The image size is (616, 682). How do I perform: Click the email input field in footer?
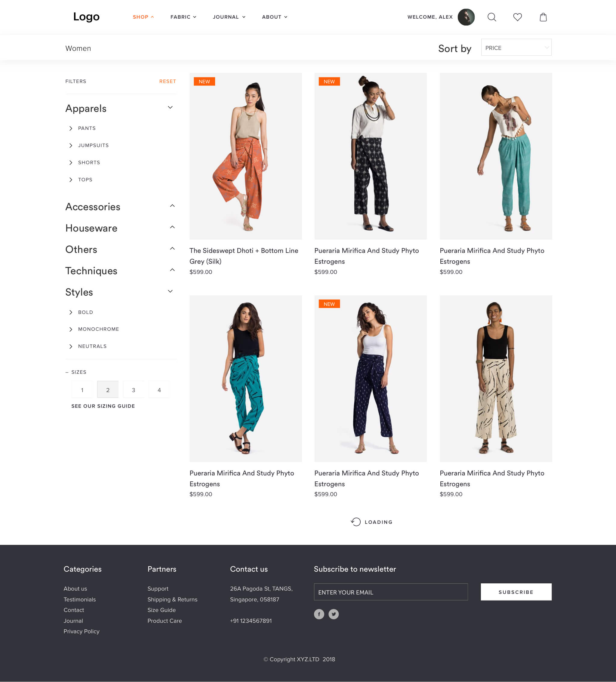tap(391, 592)
